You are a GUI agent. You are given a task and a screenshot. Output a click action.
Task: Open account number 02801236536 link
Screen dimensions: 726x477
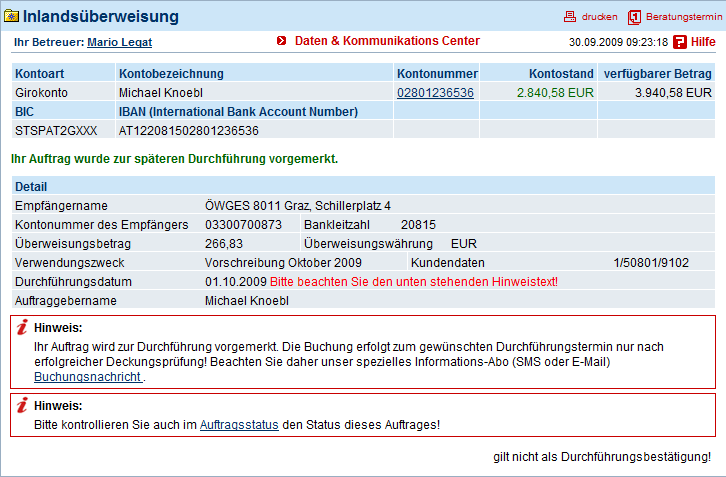(435, 93)
